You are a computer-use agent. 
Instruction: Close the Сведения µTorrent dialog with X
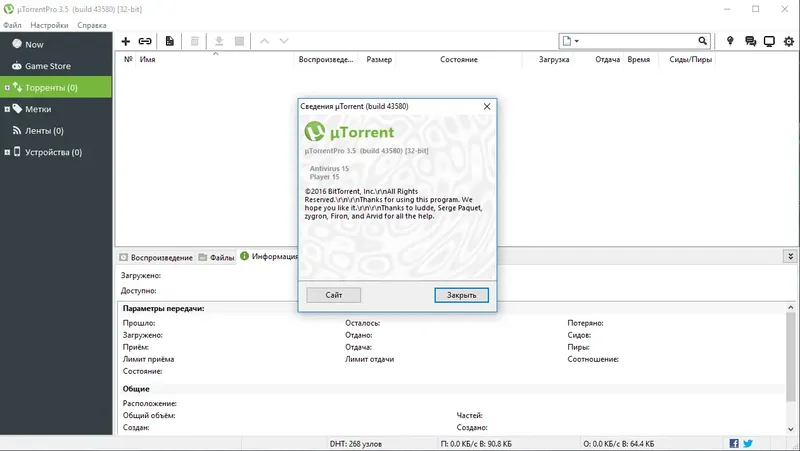coord(487,106)
